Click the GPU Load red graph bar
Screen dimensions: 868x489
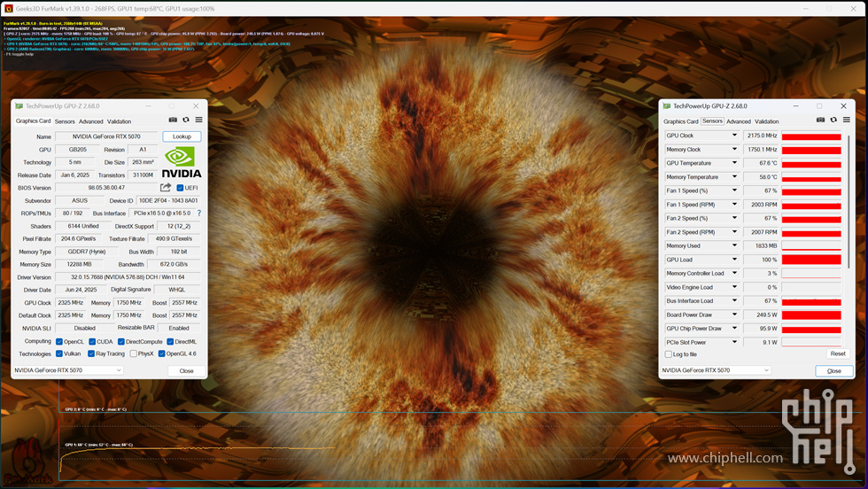click(x=810, y=260)
